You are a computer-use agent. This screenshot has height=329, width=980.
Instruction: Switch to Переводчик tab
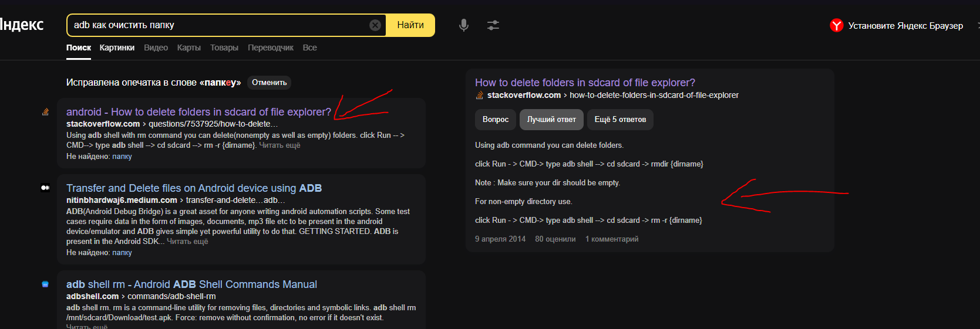click(x=271, y=48)
